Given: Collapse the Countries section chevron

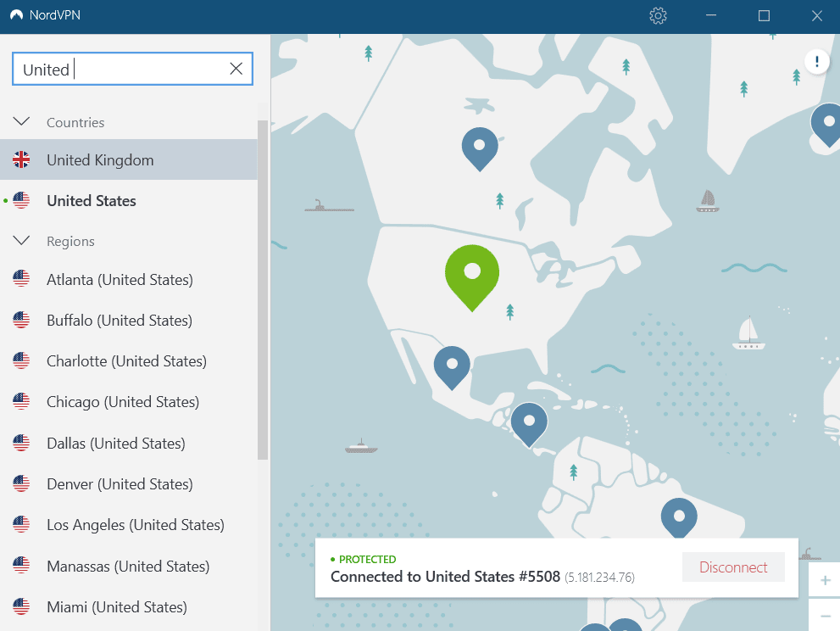Looking at the screenshot, I should (21, 121).
